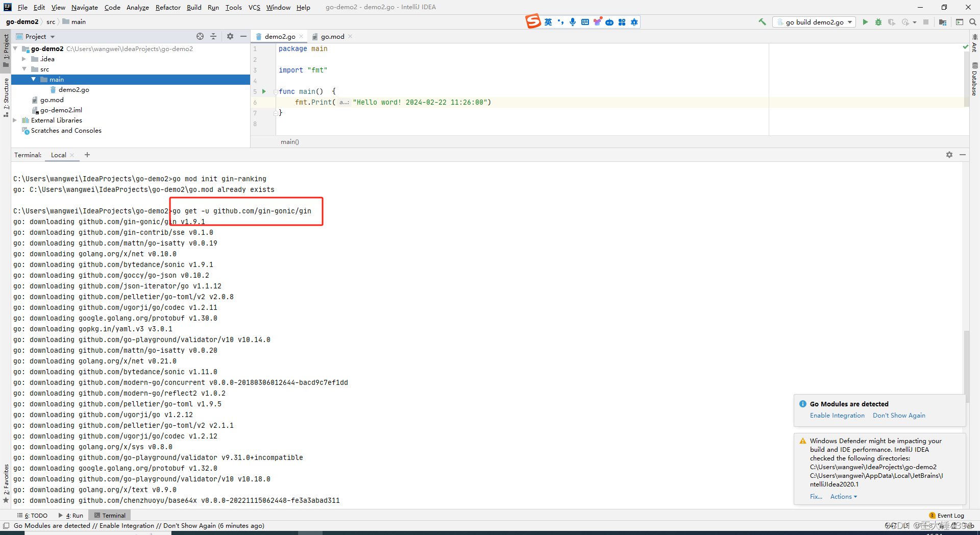Switch to the go.mod editor tab

[332, 36]
